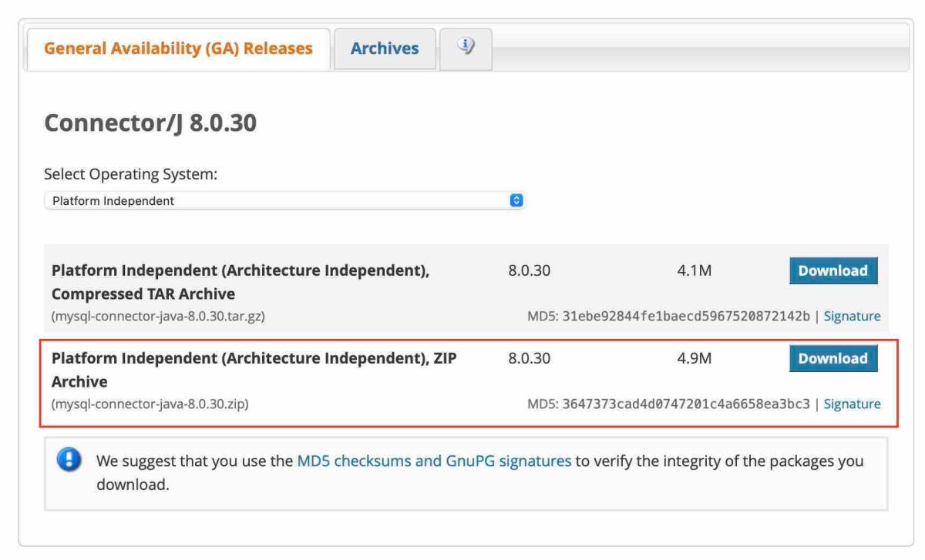Click the mysql-connector-java-8.0.30.tar.gz filename
The width and height of the screenshot is (925, 560).
point(158,317)
